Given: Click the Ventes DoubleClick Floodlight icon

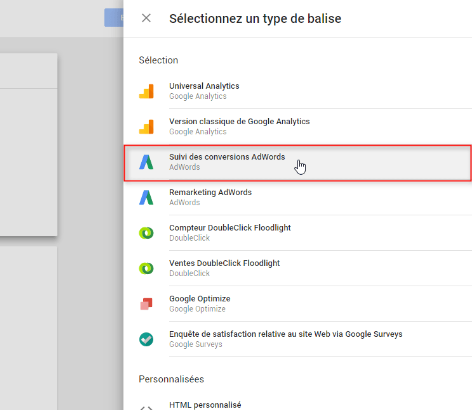Looking at the screenshot, I should 146,268.
